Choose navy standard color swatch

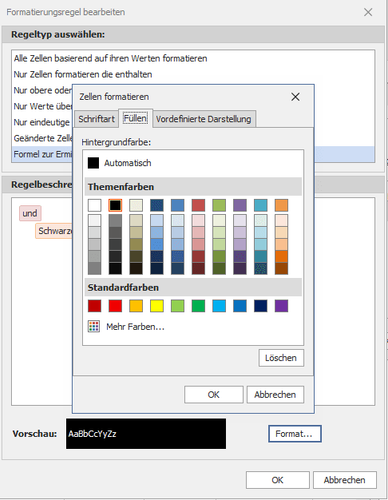[261, 306]
